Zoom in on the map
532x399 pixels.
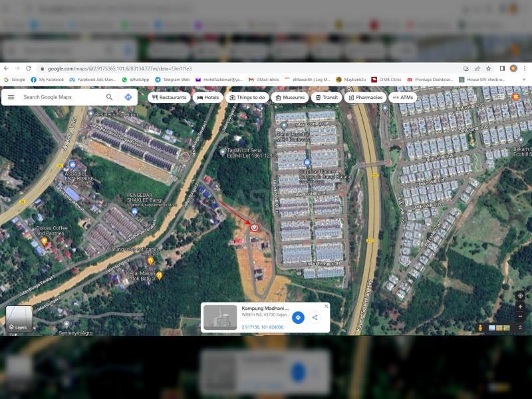tap(520, 307)
